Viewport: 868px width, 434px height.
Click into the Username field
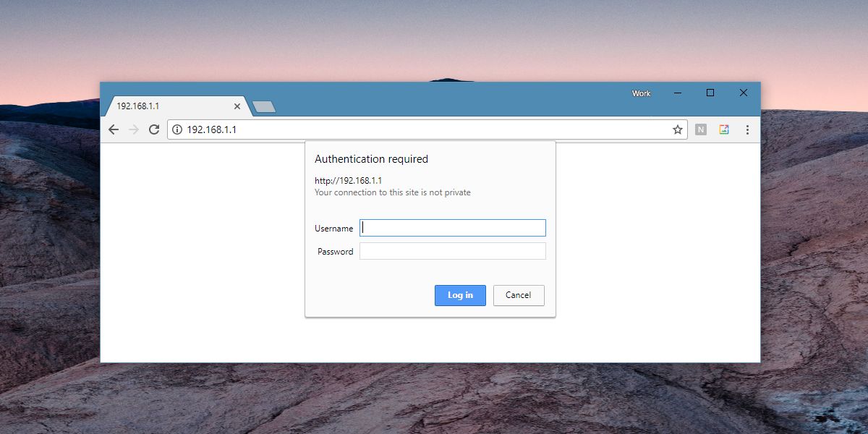pyautogui.click(x=453, y=228)
